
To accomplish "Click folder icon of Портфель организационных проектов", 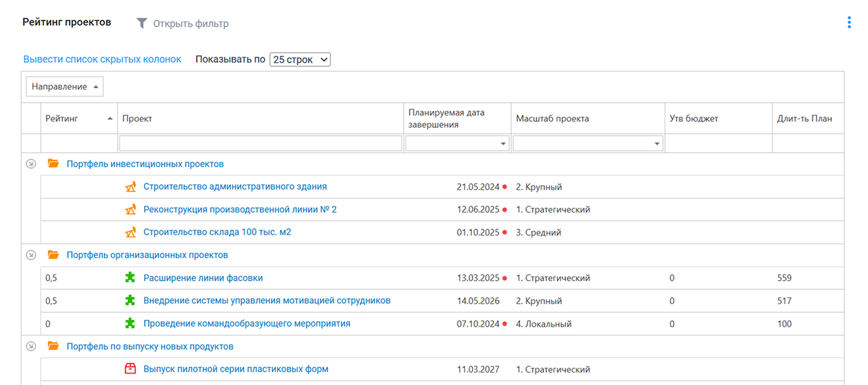I will 54,255.
